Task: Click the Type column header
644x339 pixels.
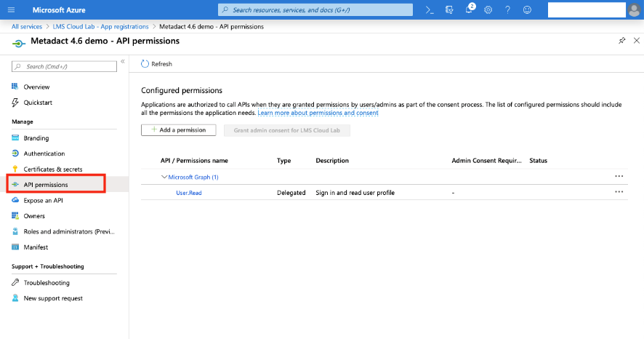Action: [283, 161]
